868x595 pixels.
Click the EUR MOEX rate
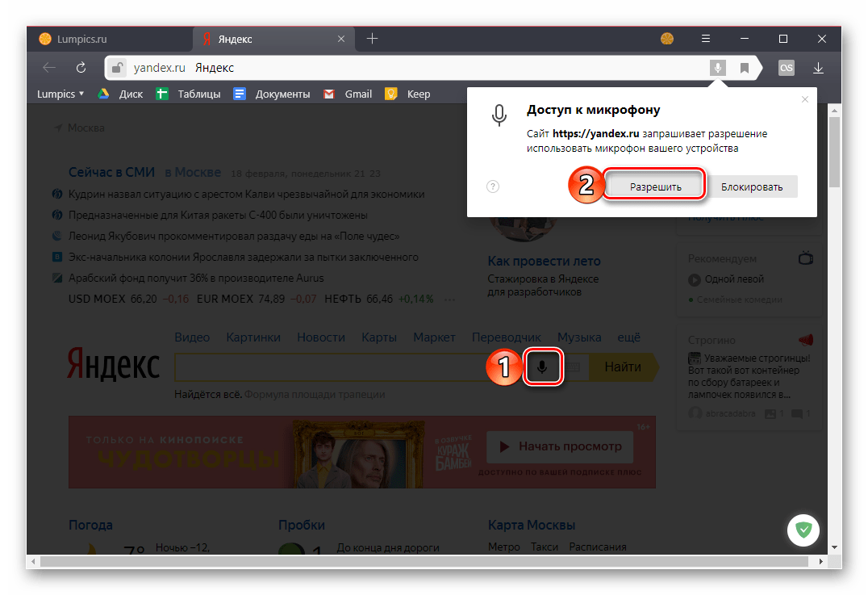(x=257, y=300)
